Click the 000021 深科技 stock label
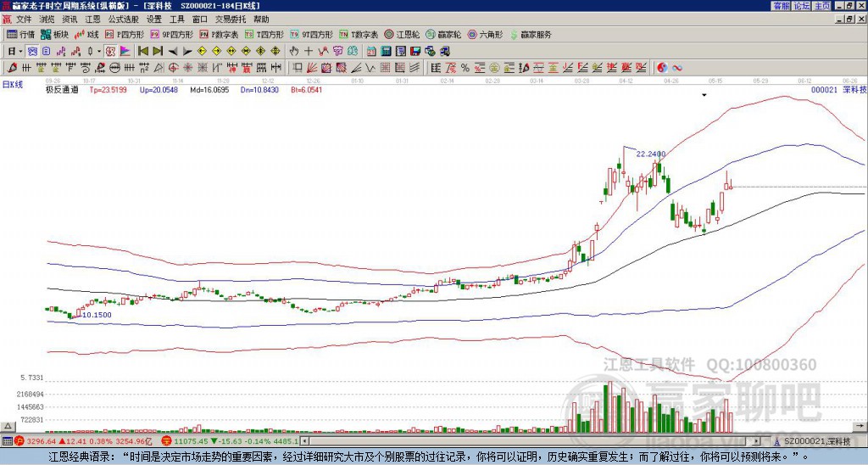This screenshot has width=868, height=465. (838, 89)
